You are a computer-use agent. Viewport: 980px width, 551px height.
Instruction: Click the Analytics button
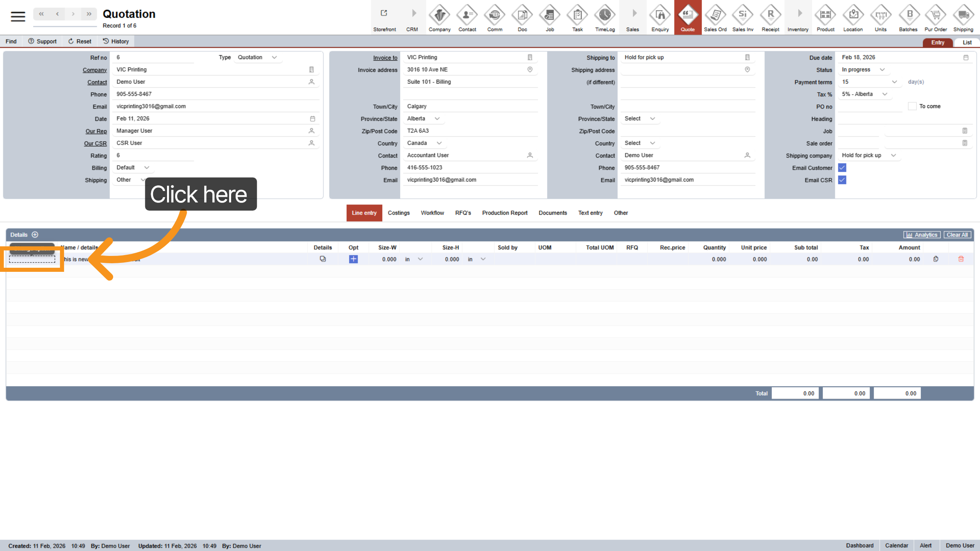[x=922, y=235]
